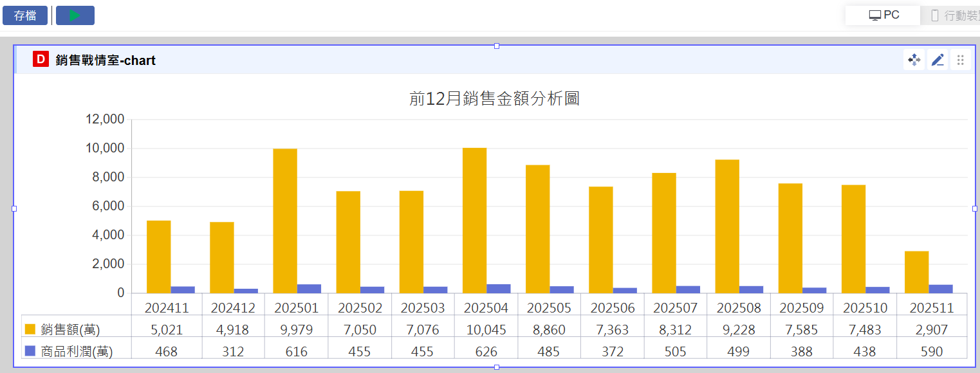Select the yellow bar for 202504
This screenshot has height=373, width=980.
pos(474,221)
